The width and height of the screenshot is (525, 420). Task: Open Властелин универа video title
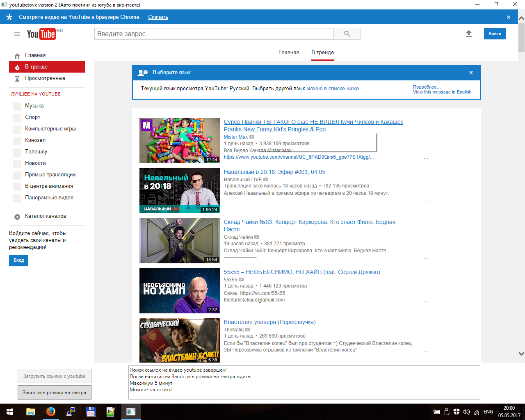tap(269, 322)
